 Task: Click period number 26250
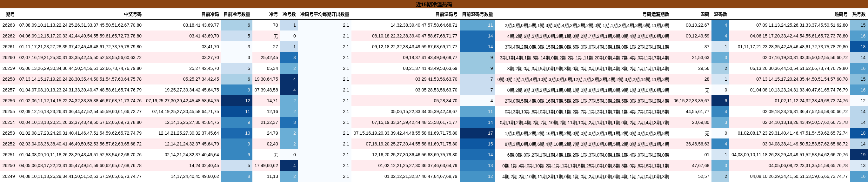tap(9, 165)
